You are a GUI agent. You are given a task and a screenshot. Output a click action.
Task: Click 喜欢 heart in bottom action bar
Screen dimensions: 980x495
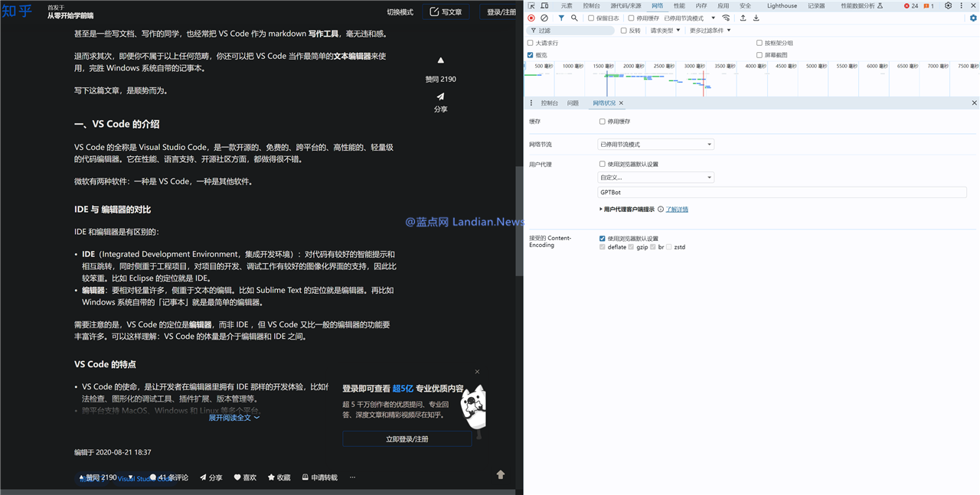click(x=245, y=477)
